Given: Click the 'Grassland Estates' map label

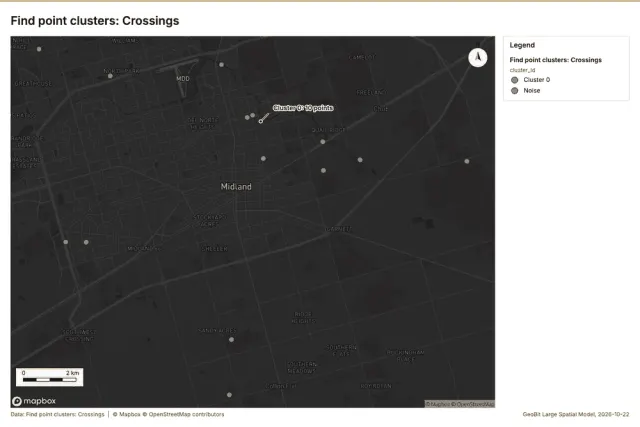Looking at the screenshot, I should 26,162.
